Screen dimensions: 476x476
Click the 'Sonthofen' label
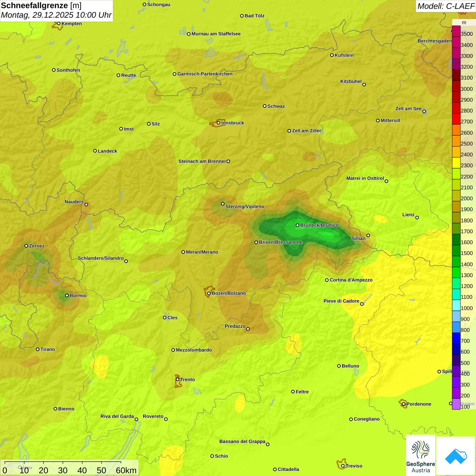pos(68,70)
